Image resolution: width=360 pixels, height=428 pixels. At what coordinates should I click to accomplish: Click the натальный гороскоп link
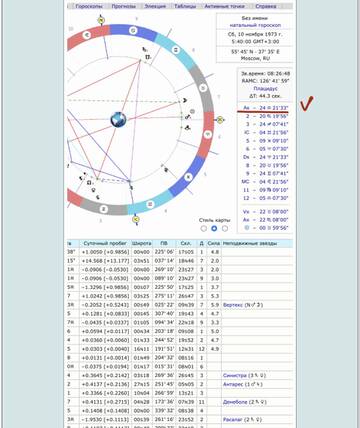pyautogui.click(x=255, y=25)
